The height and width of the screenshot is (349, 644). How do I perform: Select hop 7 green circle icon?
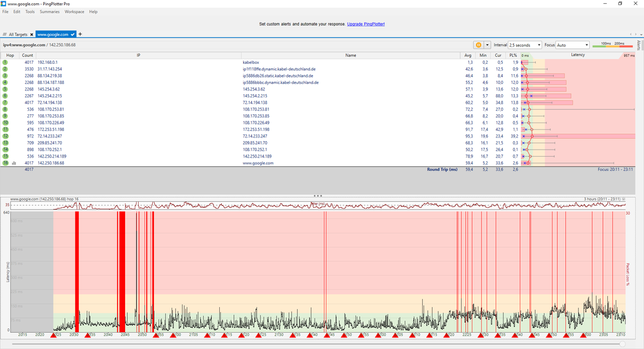coord(5,103)
